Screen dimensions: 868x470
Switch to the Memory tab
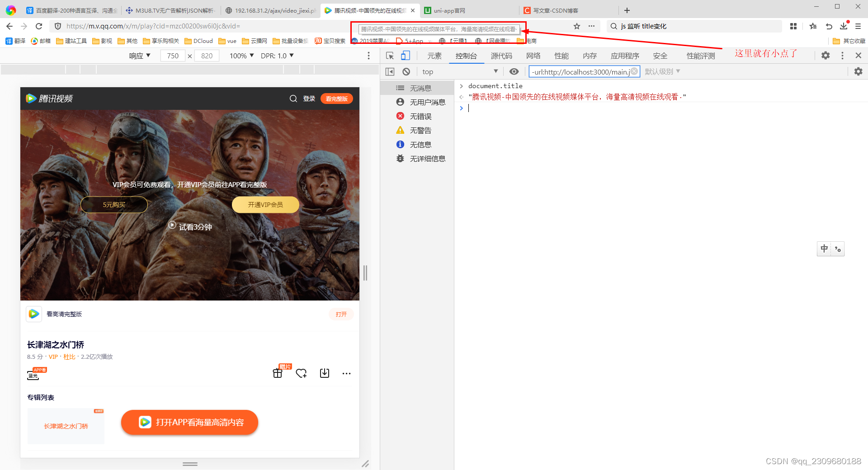(590, 56)
